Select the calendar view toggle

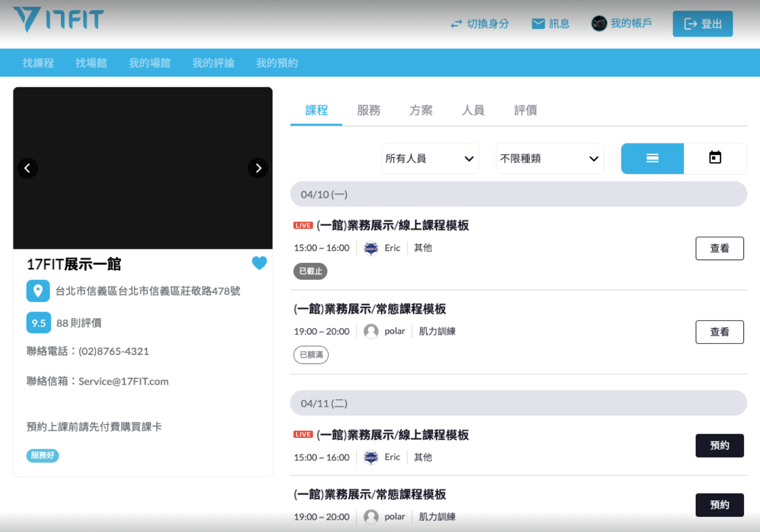tap(715, 158)
